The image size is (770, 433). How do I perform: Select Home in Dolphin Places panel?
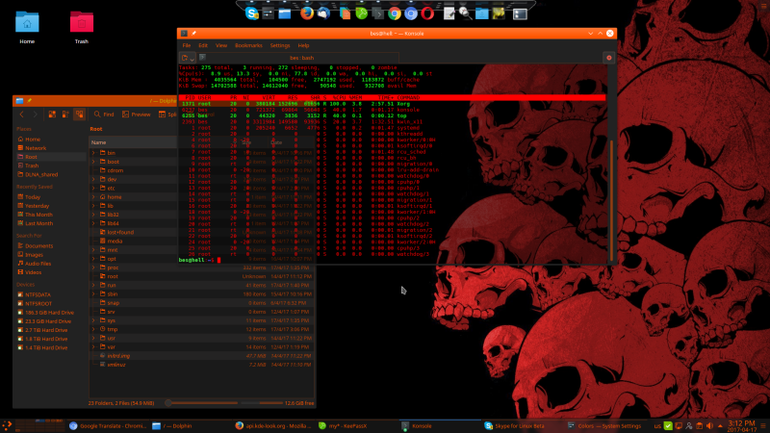point(50,139)
